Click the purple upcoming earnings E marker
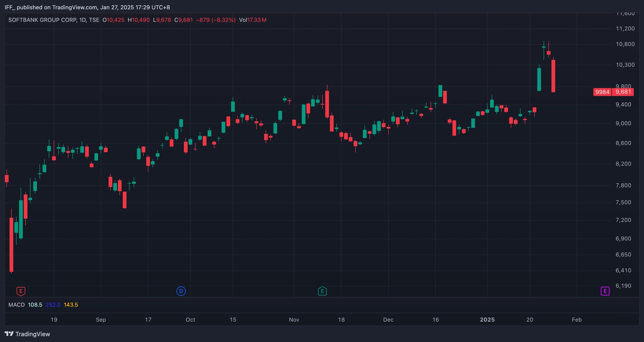This screenshot has width=644, height=342. (605, 291)
